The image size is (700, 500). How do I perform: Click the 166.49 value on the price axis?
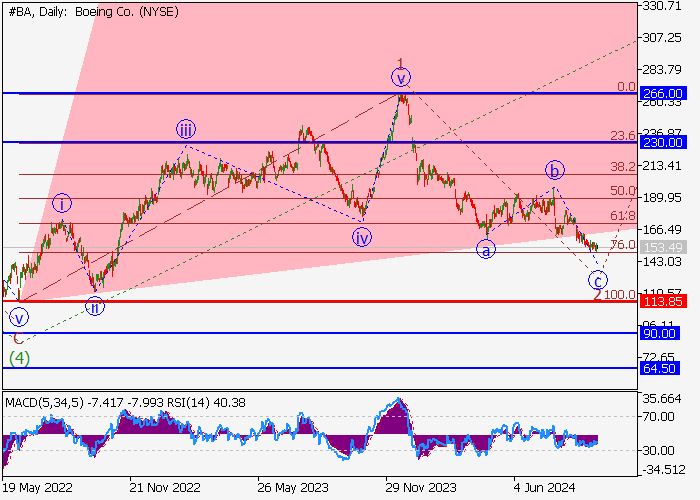(x=662, y=229)
